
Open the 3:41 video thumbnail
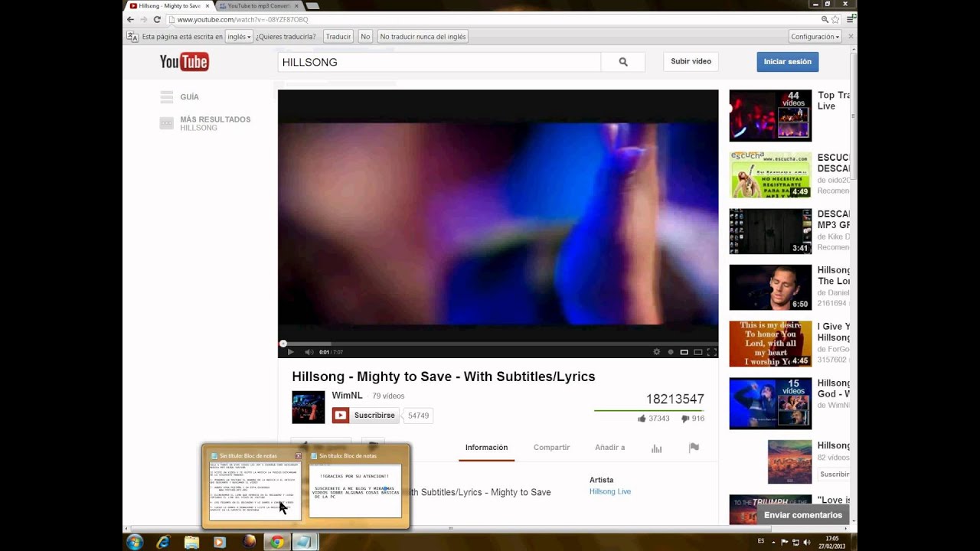[x=770, y=231]
